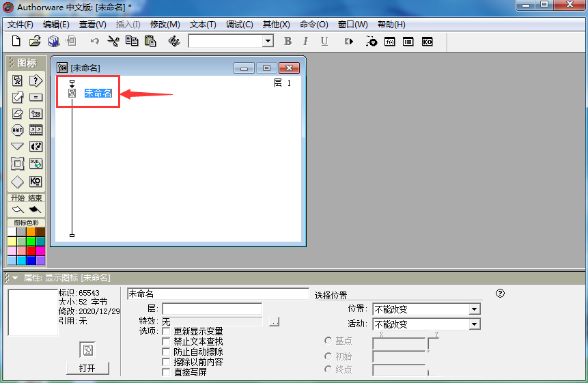Pick the red icon color swatch
Image resolution: width=588 pixels, height=383 pixels.
pyautogui.click(x=31, y=251)
